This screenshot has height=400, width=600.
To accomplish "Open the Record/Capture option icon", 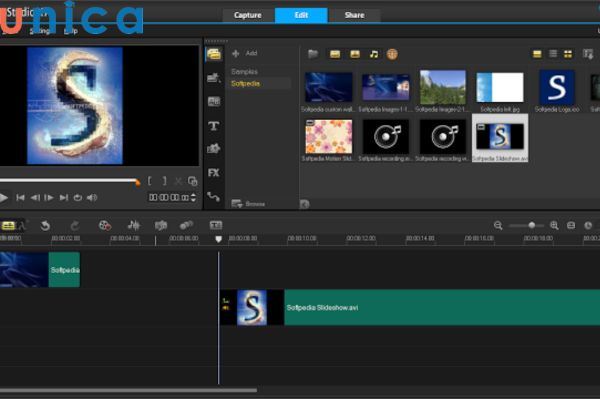I will [x=105, y=225].
